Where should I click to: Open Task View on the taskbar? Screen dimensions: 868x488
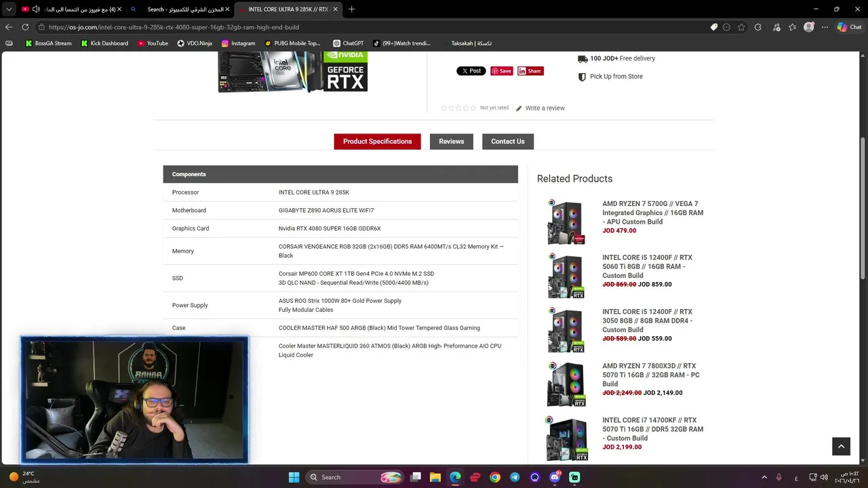tap(416, 477)
